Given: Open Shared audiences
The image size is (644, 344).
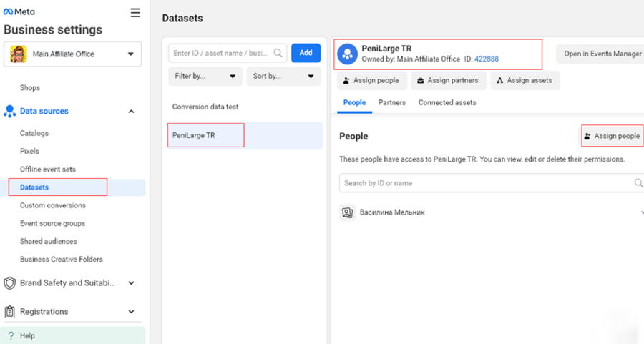Looking at the screenshot, I should [49, 242].
